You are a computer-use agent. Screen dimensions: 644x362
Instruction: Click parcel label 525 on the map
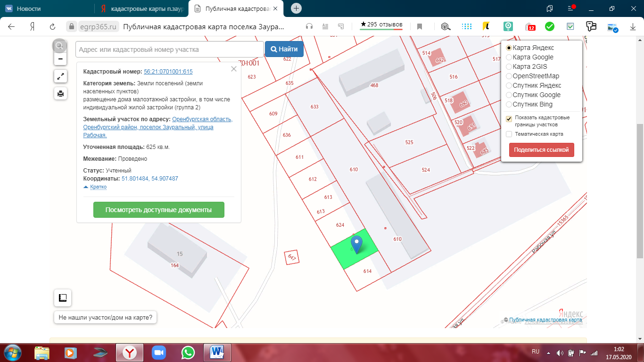tap(409, 142)
